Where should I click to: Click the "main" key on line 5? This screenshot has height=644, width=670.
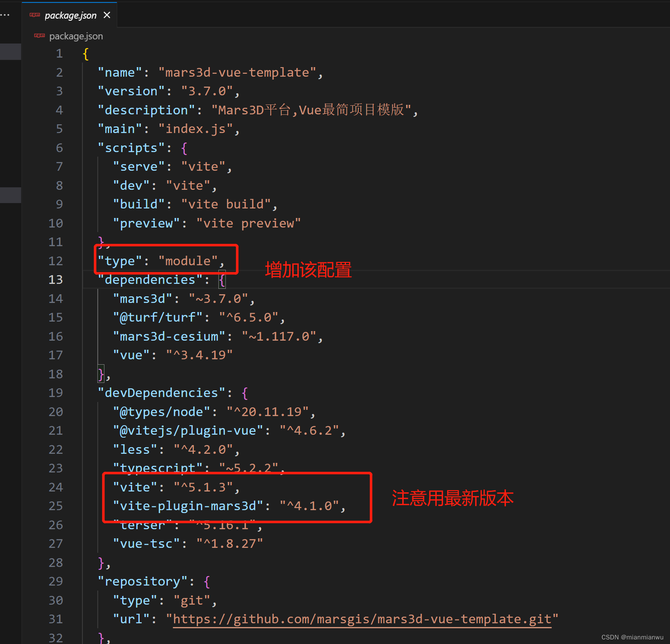[120, 129]
